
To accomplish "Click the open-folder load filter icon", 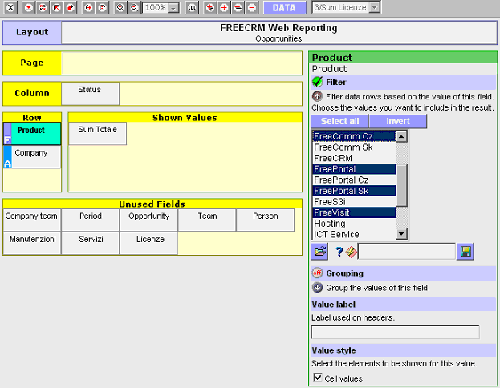I will [320, 252].
